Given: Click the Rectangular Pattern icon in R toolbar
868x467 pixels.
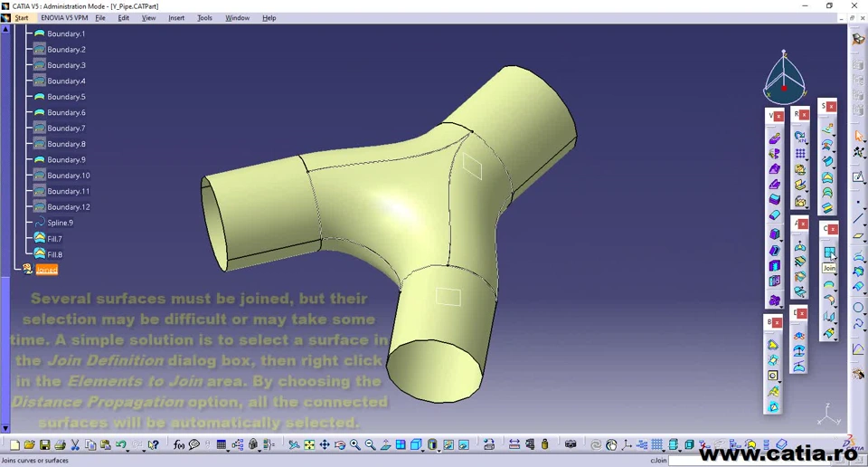Looking at the screenshot, I should pos(800,154).
